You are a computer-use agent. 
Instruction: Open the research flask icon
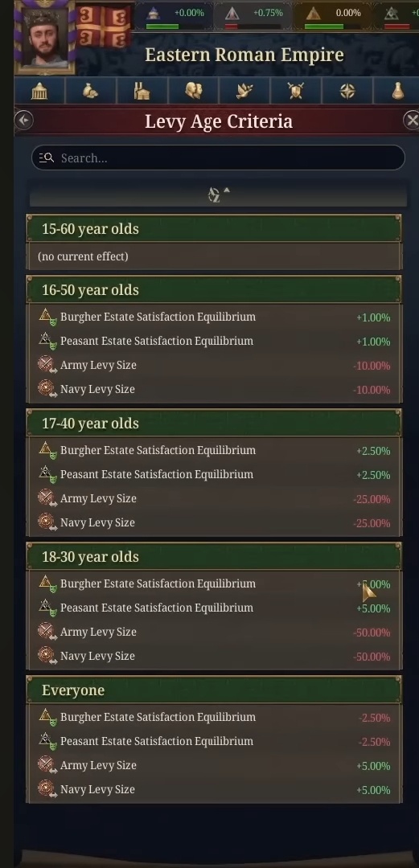tap(397, 91)
